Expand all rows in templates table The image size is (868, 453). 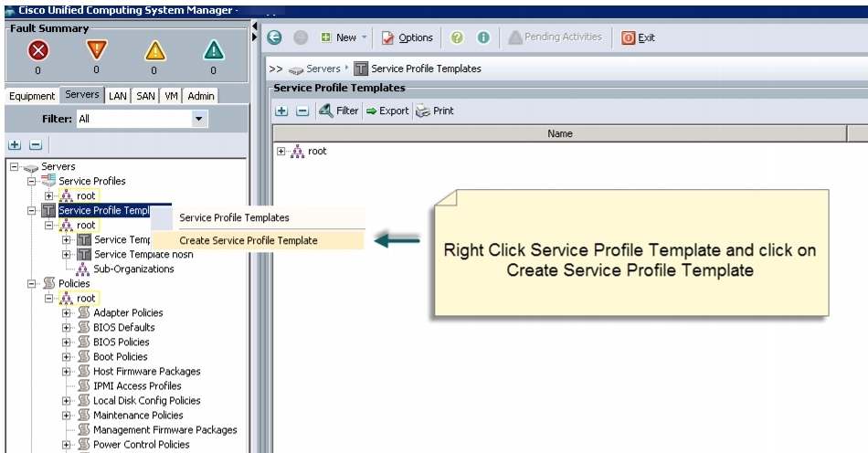click(x=281, y=111)
